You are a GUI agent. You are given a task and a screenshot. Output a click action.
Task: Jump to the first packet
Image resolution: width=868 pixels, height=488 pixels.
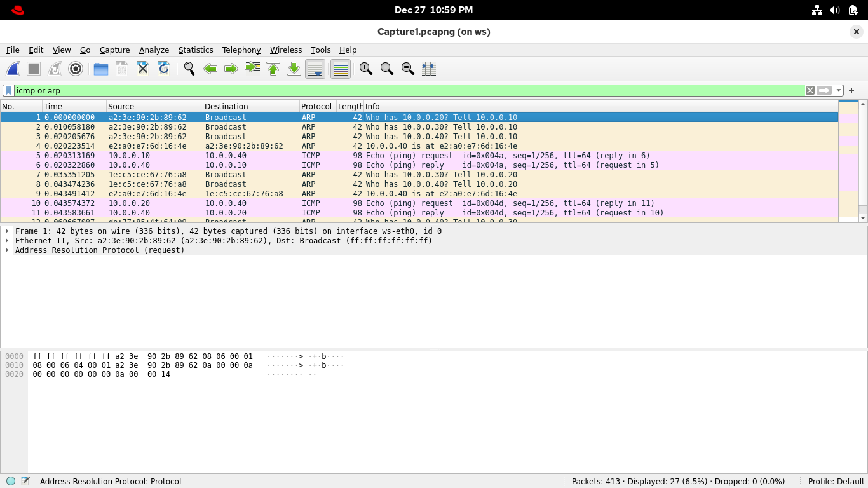coord(273,69)
